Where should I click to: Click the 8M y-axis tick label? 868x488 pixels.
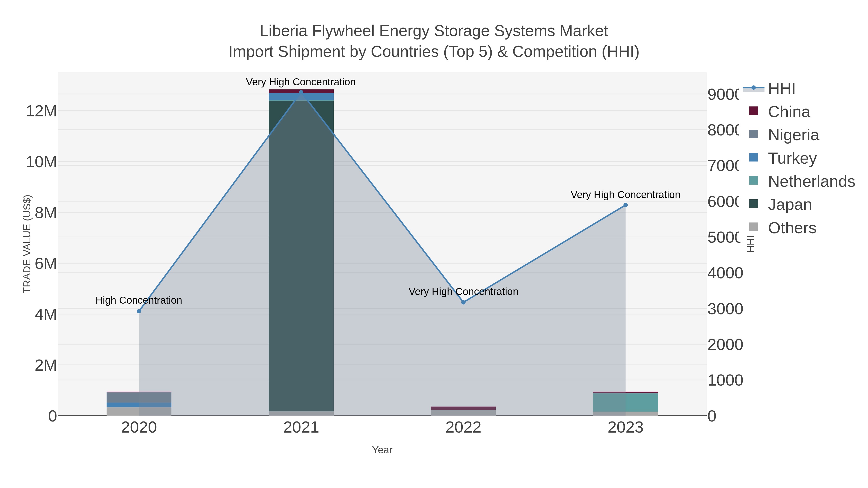coord(46,213)
